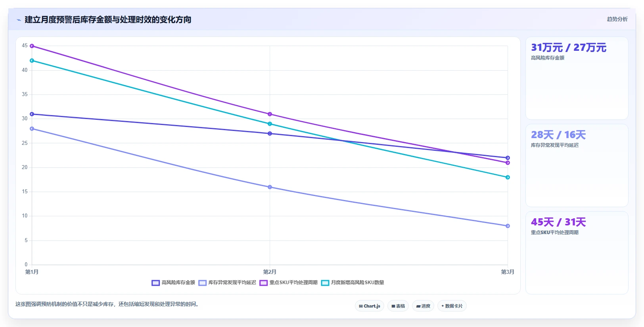Click the 28天 / 16天 stat value
644x327 pixels.
558,135
